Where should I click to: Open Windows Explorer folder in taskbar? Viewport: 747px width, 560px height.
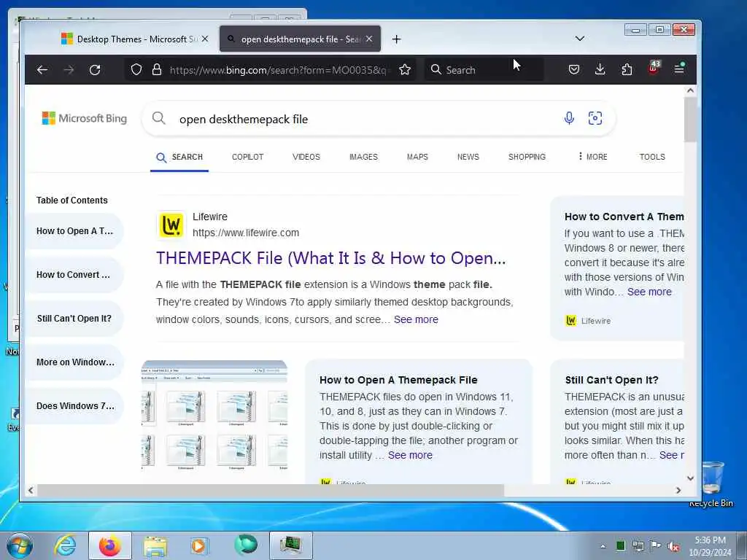pos(155,546)
